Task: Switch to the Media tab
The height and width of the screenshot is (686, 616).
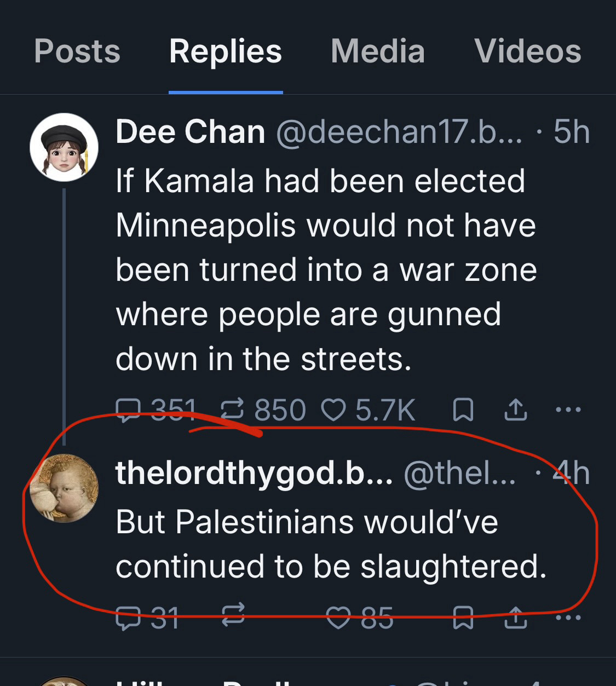Action: click(x=378, y=51)
